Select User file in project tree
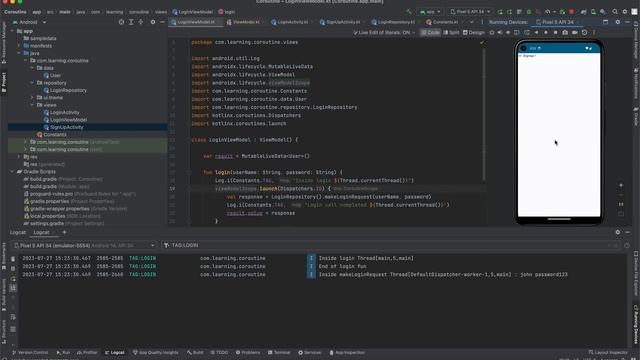Viewport: 640px width, 360px height. click(x=52, y=76)
